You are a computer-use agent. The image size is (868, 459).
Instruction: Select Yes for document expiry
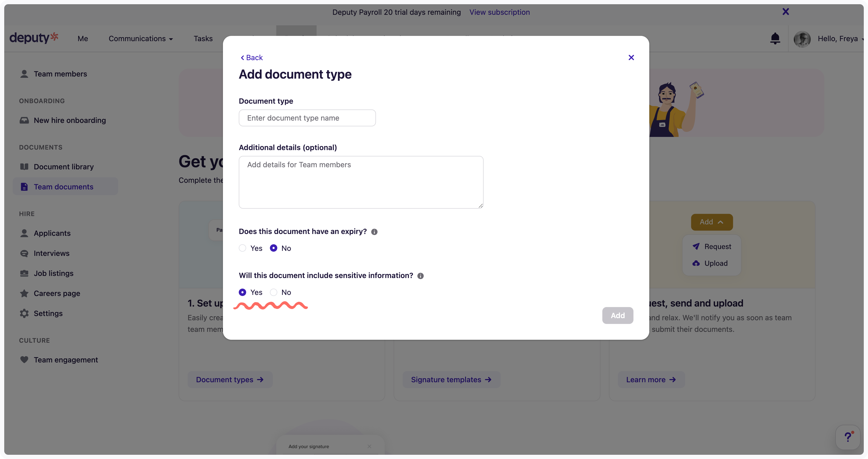pos(242,248)
